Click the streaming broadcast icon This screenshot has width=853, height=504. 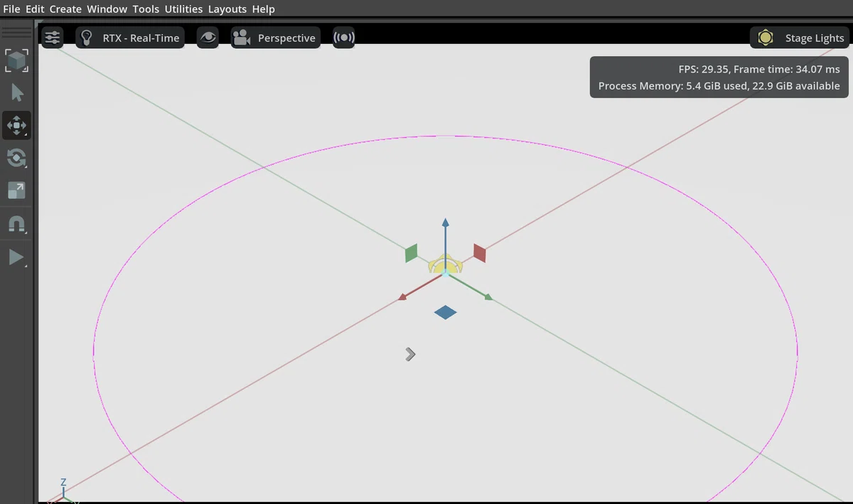(343, 38)
